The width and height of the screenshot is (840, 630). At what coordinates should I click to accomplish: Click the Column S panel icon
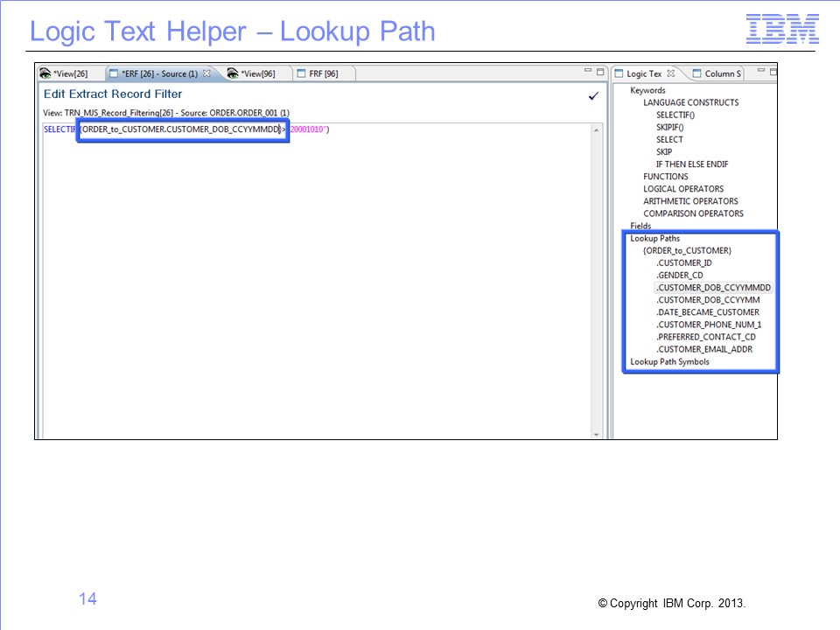tap(697, 73)
